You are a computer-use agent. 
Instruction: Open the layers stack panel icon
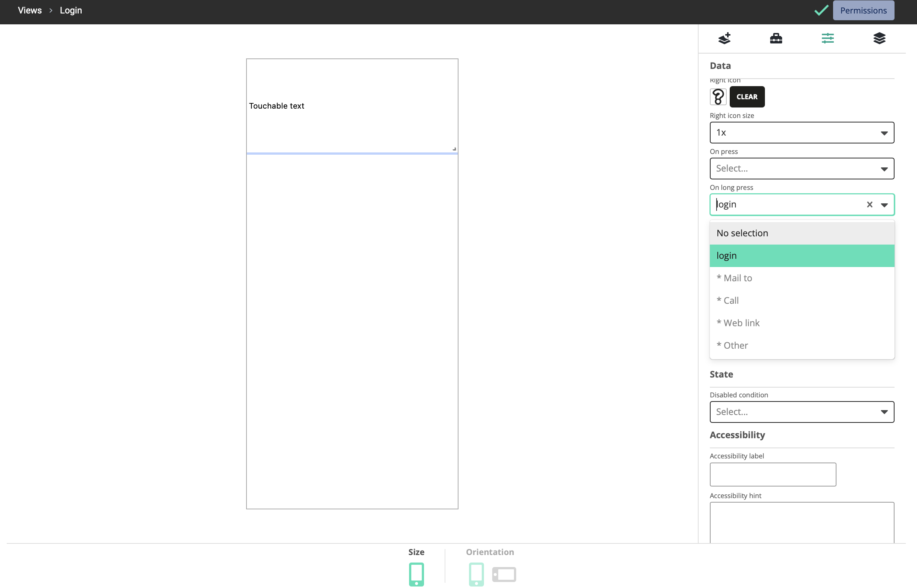click(879, 38)
